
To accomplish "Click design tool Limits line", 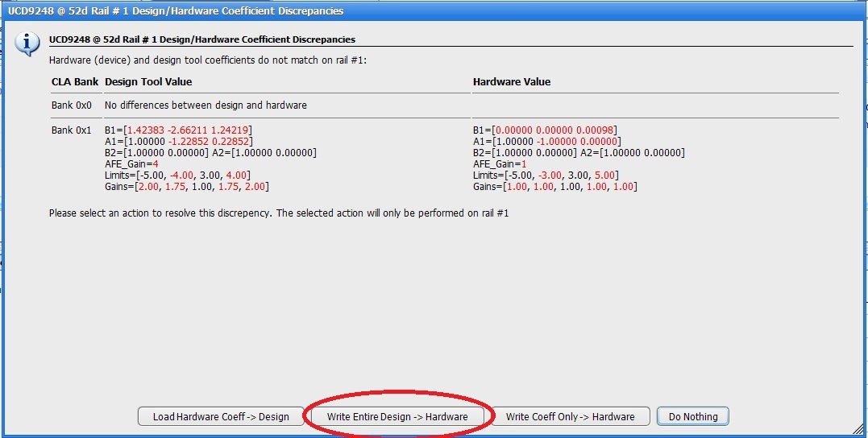I will click(177, 176).
